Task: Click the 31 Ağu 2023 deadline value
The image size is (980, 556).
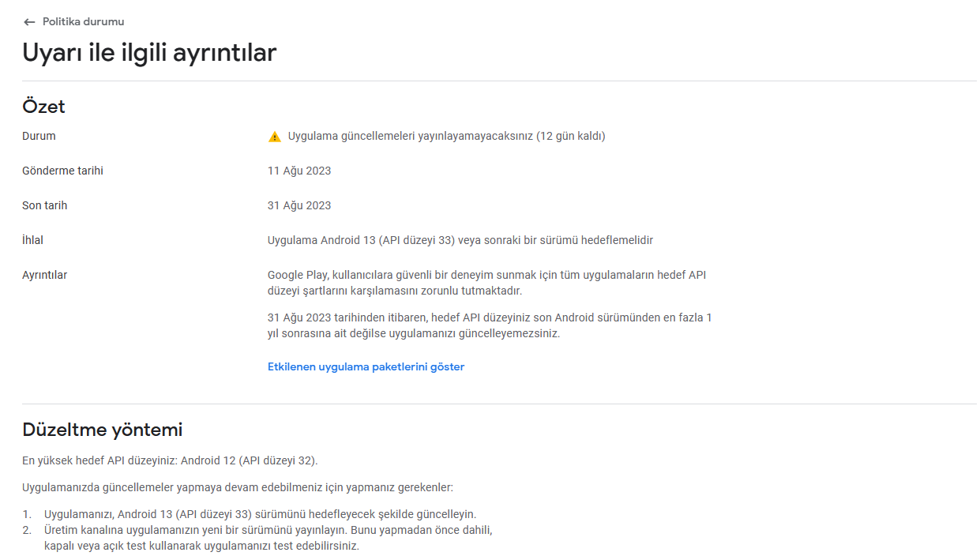Action: pyautogui.click(x=299, y=205)
